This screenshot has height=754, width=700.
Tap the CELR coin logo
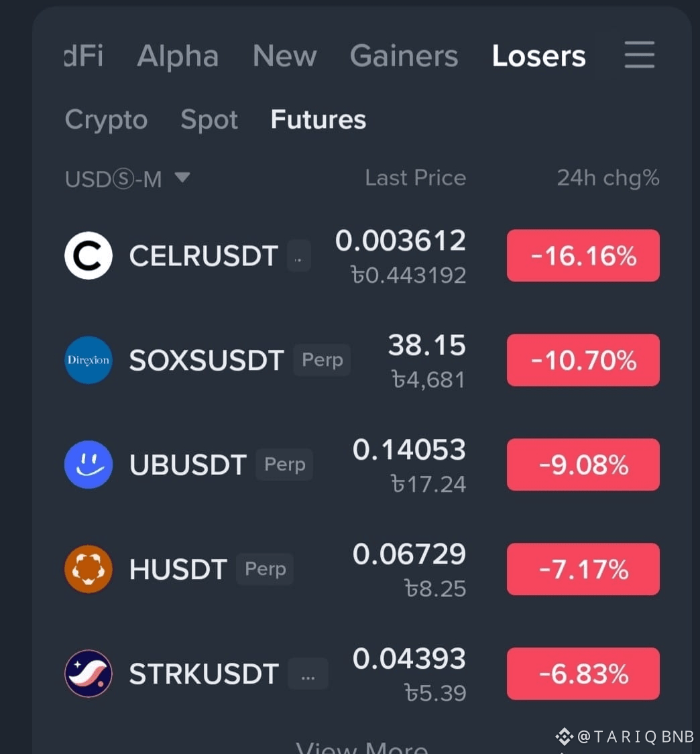tap(89, 255)
